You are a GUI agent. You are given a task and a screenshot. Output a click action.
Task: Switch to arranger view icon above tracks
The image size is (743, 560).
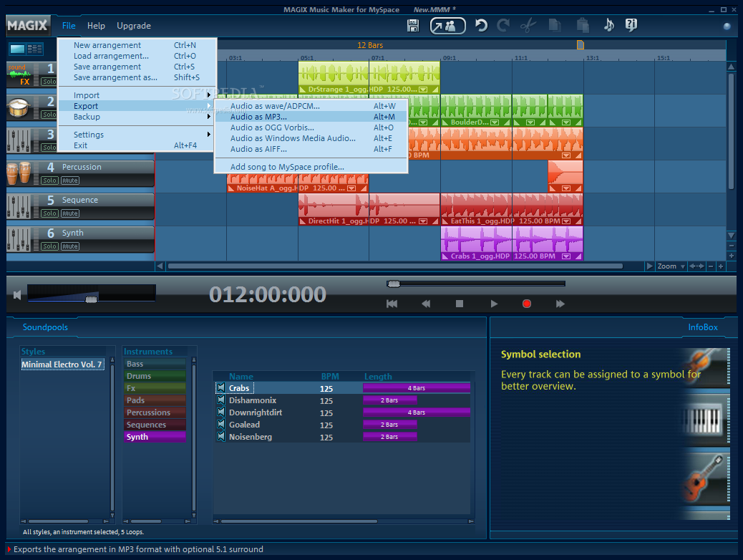pyautogui.click(x=17, y=49)
